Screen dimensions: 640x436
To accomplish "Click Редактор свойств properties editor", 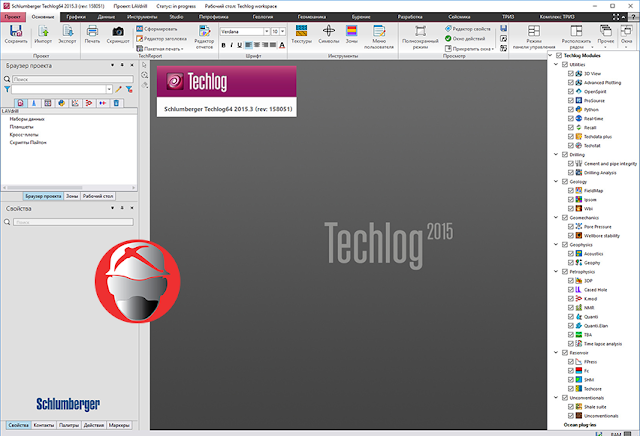I will [x=468, y=29].
